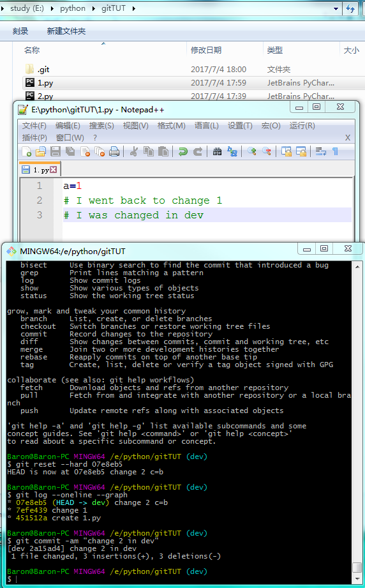Expand the arrow after the gitTUT breadcrumb

pos(134,8)
